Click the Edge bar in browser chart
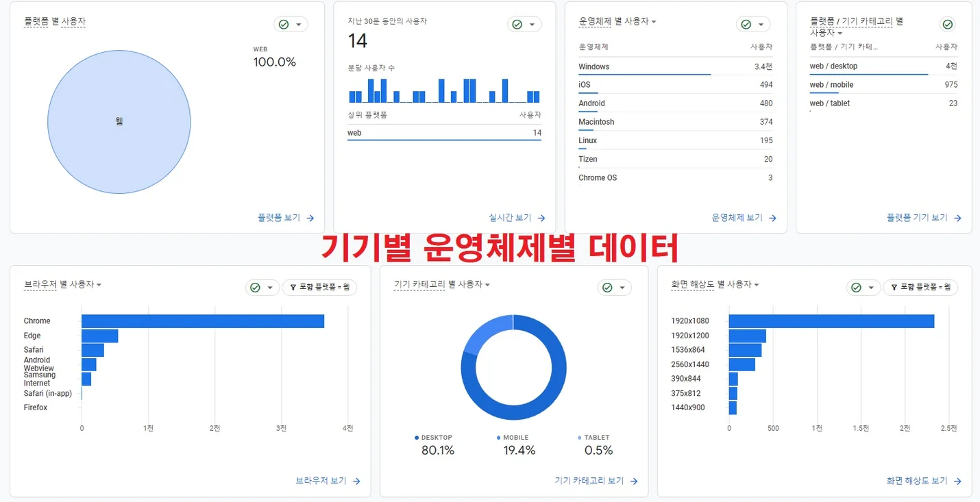The image size is (980, 502). [x=99, y=336]
